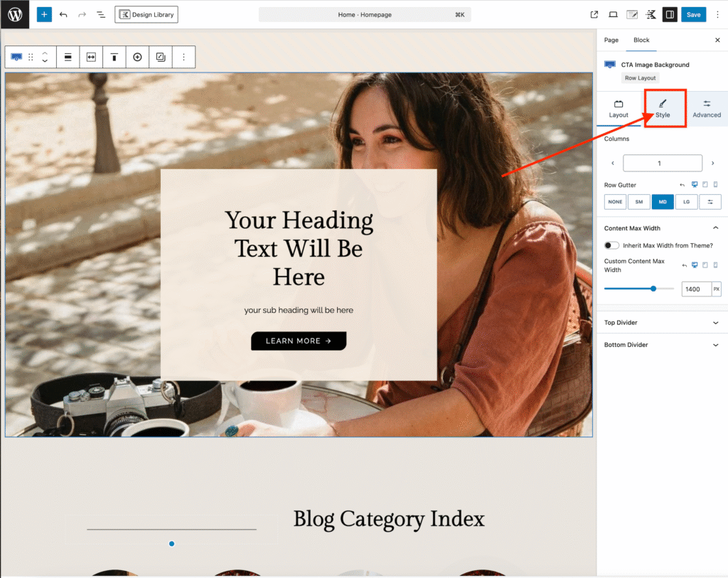Click the view page external link icon
Screen dimensions: 728x578
[x=594, y=14]
